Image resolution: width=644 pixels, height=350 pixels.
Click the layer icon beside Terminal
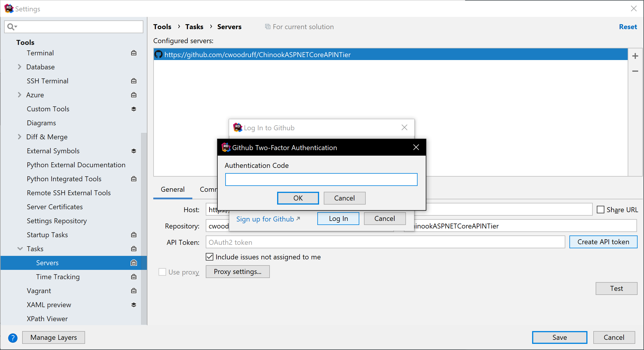coord(134,53)
